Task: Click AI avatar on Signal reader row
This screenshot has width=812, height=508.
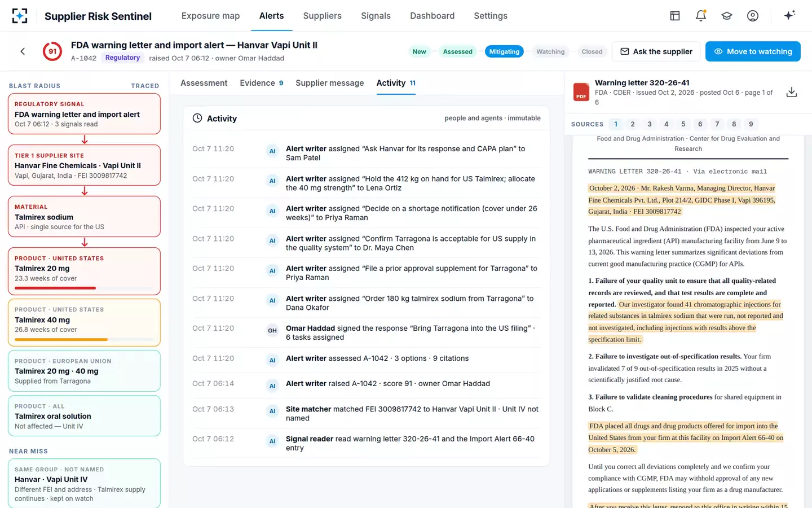Action: tap(272, 441)
